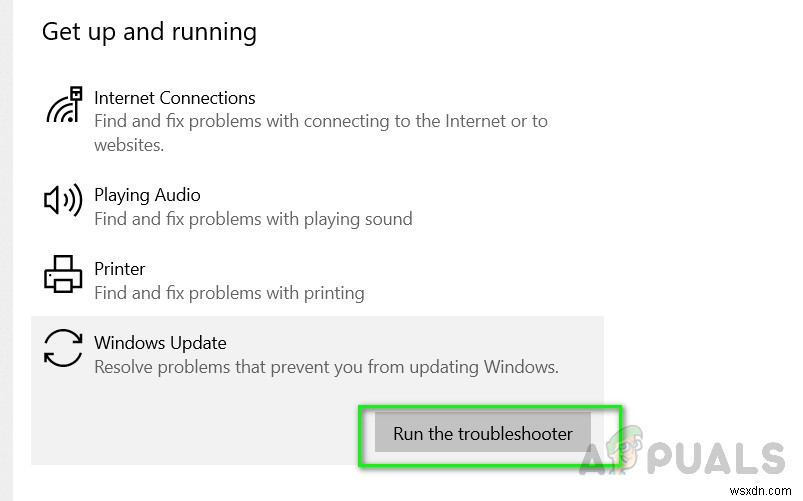Click the Printer icon
This screenshot has height=501, width=803.
pos(62,274)
